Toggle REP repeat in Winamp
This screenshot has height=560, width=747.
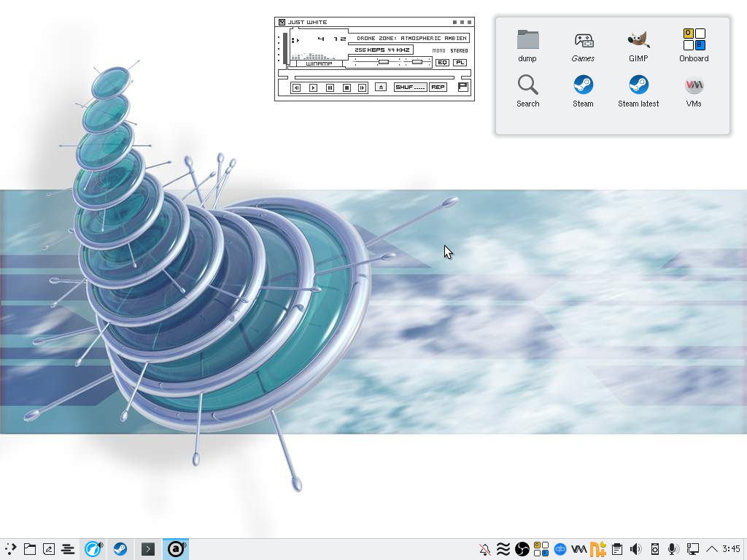click(438, 87)
